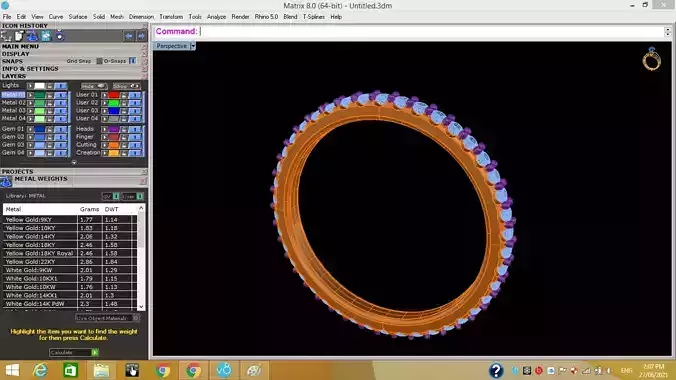Toggle visibility of Finger layer
Screen dimensions: 676x380
coord(135,137)
